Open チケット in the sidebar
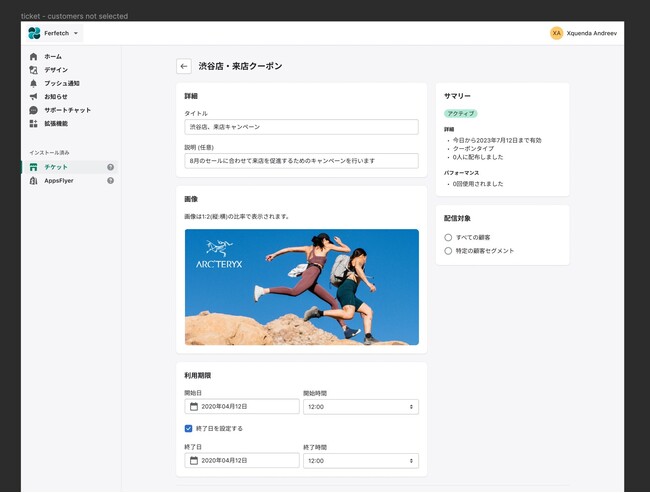 (56, 167)
